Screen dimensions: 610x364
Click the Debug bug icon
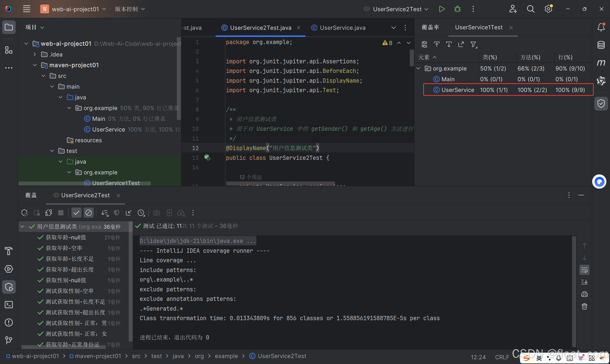pyautogui.click(x=457, y=9)
